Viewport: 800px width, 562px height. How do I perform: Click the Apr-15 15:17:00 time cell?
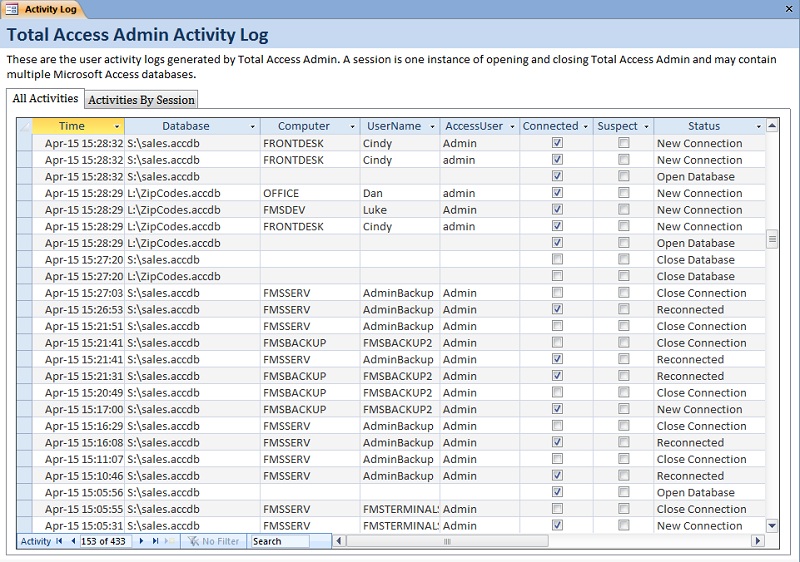[x=79, y=409]
